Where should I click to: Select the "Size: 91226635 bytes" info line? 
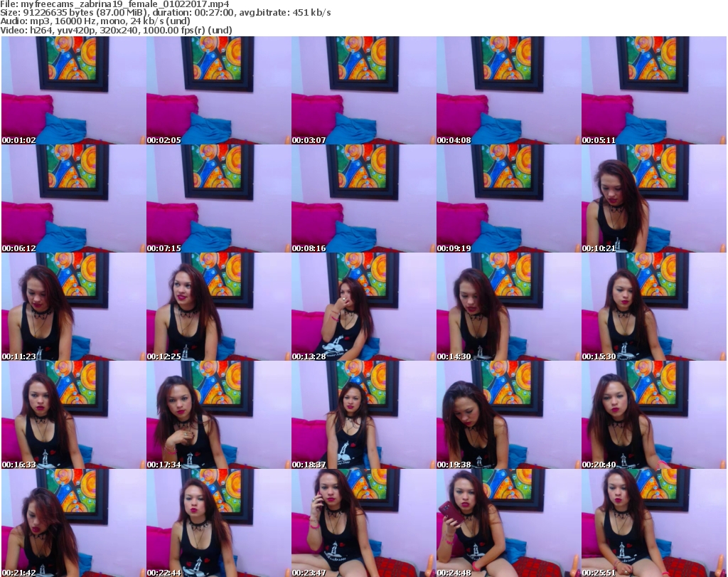[x=165, y=13]
